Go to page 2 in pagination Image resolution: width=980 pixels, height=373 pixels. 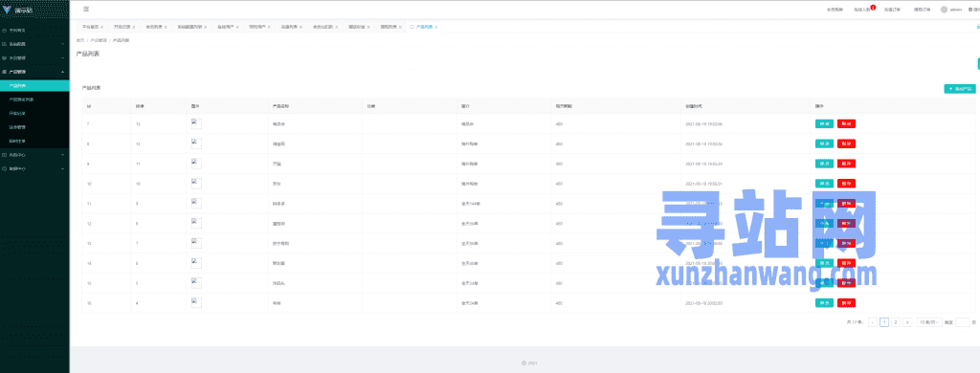(896, 322)
